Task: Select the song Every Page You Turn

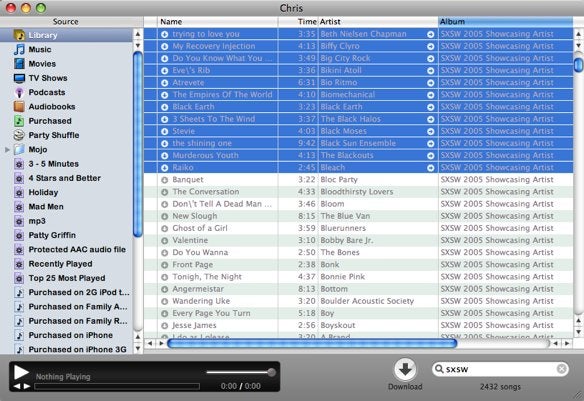Action: coord(211,314)
